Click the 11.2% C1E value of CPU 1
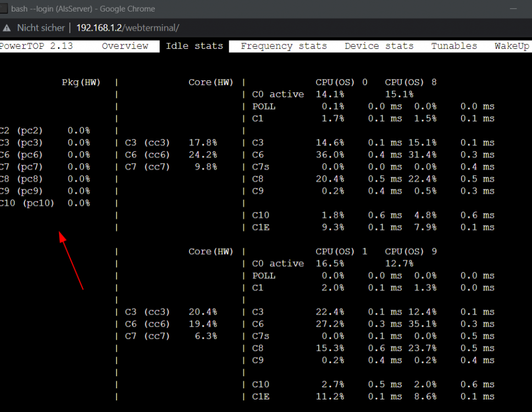Image resolution: width=532 pixels, height=412 pixels. pos(330,397)
